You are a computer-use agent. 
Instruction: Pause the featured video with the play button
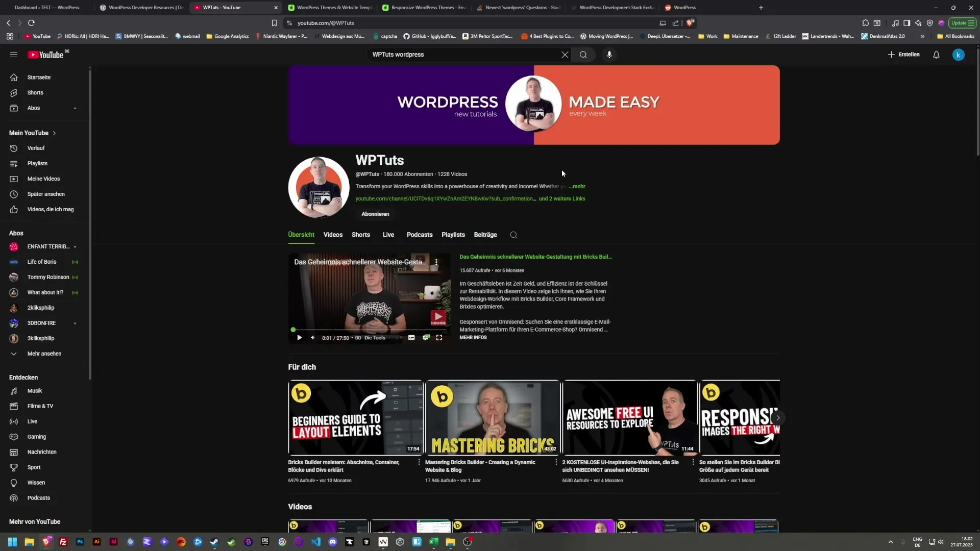299,338
